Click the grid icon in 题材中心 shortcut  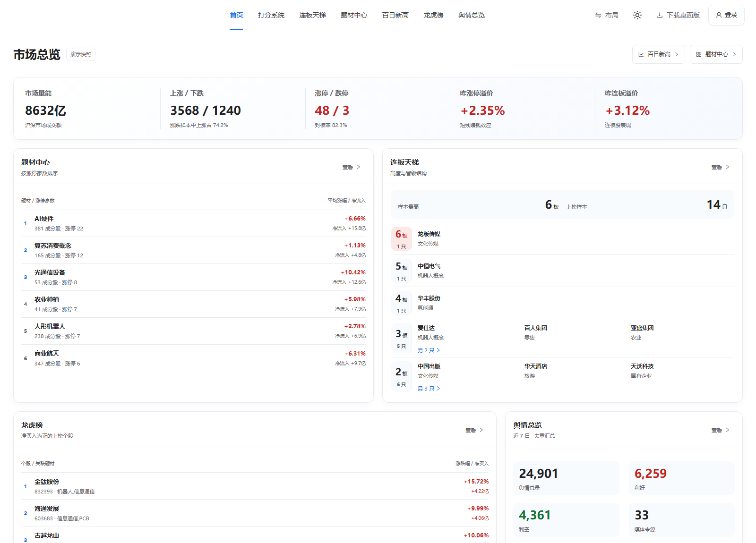699,54
